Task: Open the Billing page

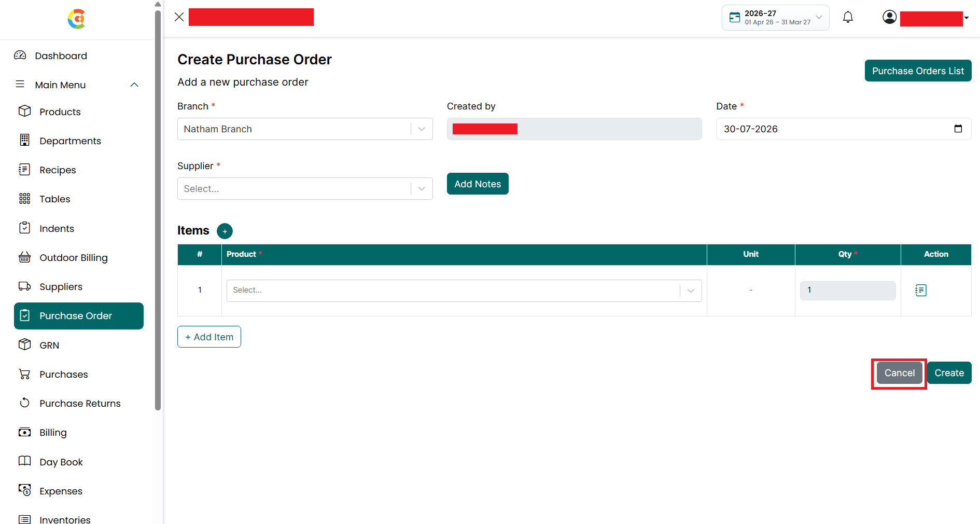Action: coord(53,432)
